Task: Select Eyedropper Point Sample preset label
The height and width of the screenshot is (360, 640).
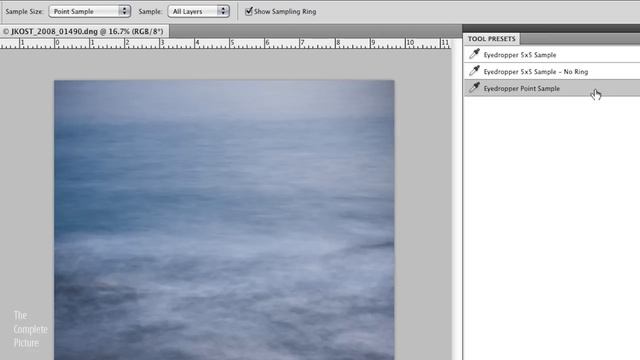Action: click(522, 88)
